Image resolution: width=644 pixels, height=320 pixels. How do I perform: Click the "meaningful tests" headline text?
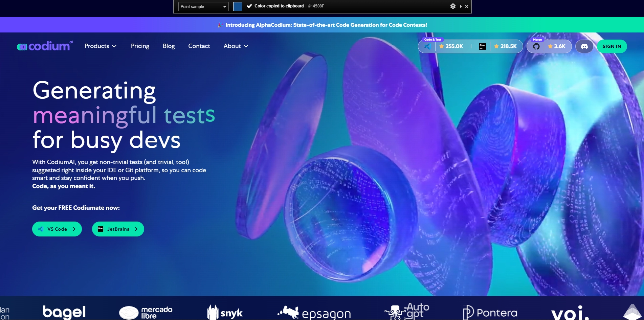(x=124, y=115)
